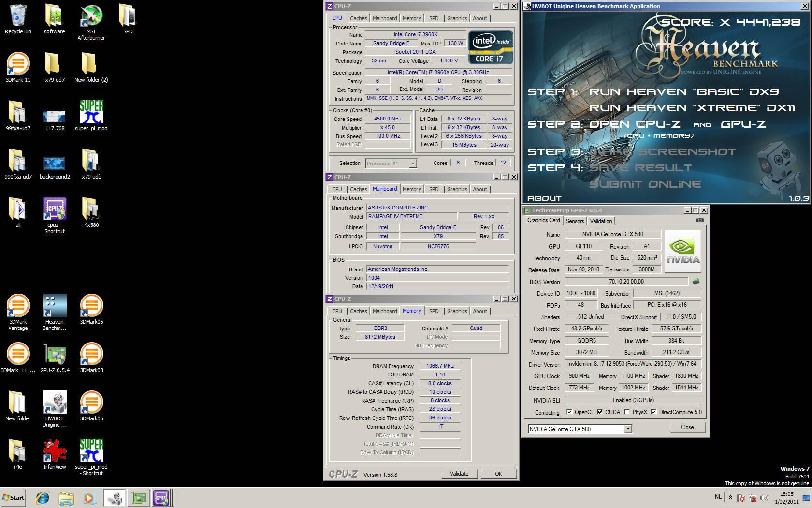Image resolution: width=812 pixels, height=508 pixels.
Task: Launch 3DMark03 shortcut
Action: (x=91, y=358)
